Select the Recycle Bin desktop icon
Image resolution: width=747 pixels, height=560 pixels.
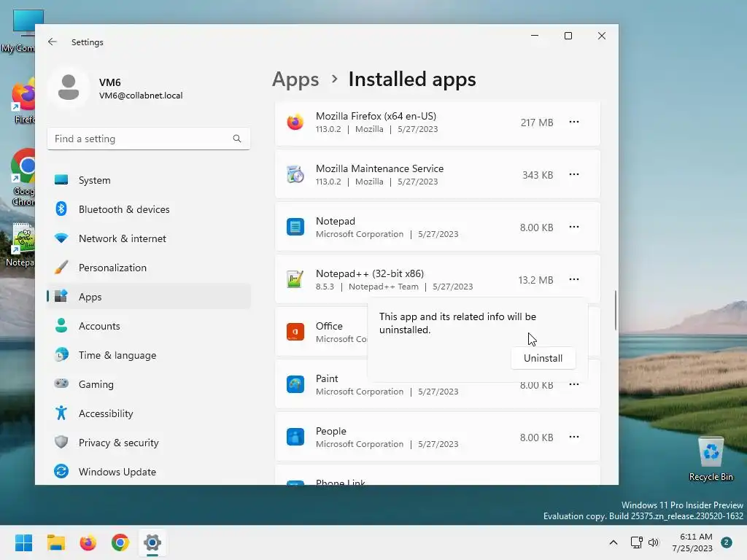coord(711,459)
